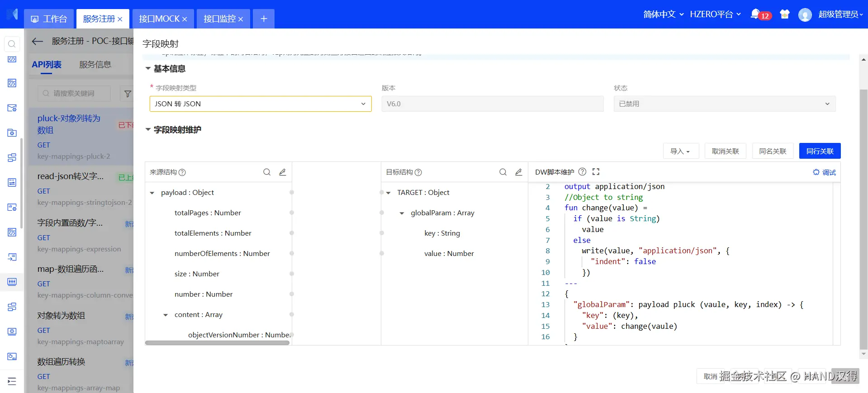Collapse the globalParam : Array node
The height and width of the screenshot is (393, 868).
pyautogui.click(x=402, y=213)
